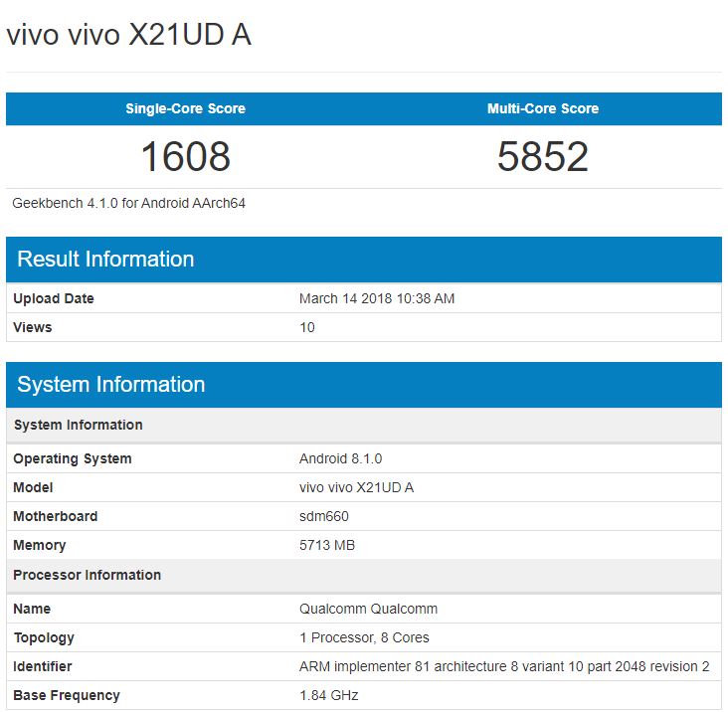
Task: Click the 1 Processor, 8 Cores topology value
Action: tap(364, 637)
